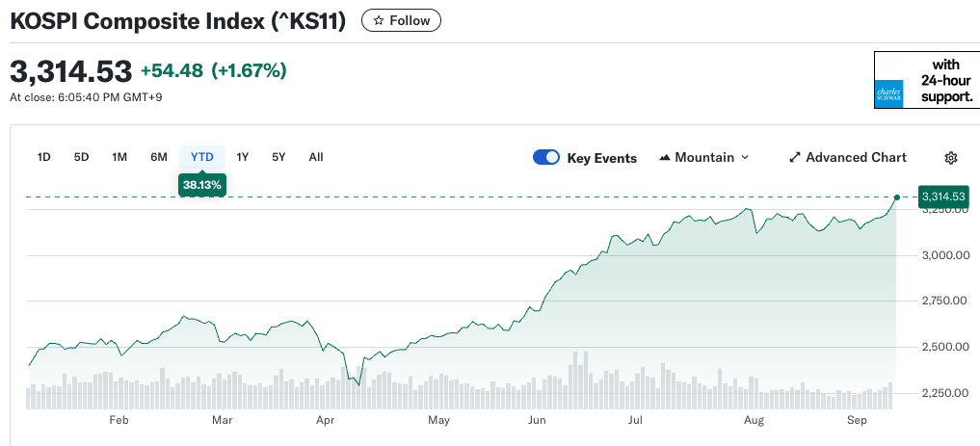Select the All time range
The width and height of the screenshot is (980, 446).
click(x=316, y=157)
